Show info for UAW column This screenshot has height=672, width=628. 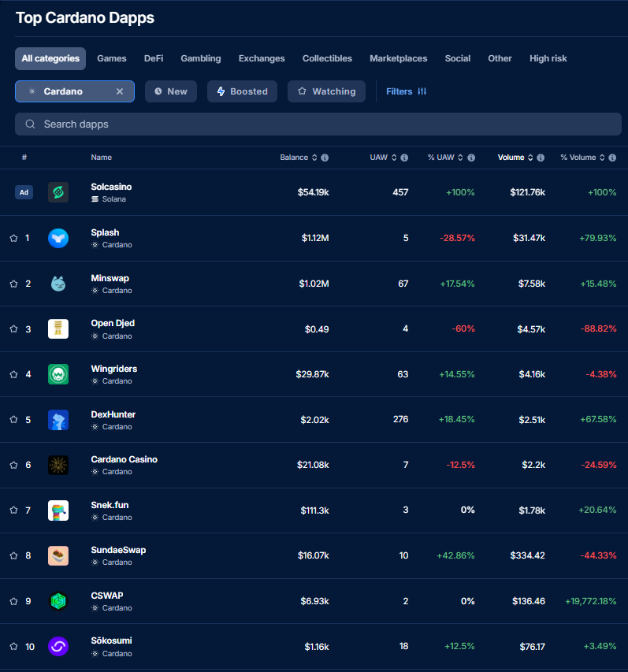click(404, 158)
